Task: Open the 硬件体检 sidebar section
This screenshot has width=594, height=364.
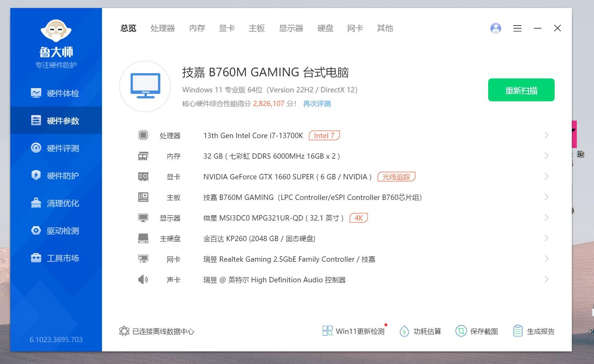Action: [x=56, y=93]
